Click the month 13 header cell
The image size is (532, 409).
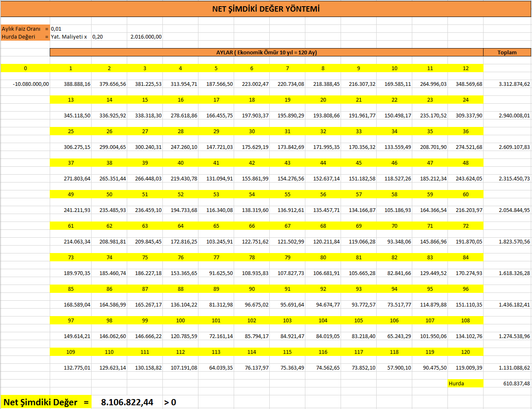pyautogui.click(x=71, y=100)
